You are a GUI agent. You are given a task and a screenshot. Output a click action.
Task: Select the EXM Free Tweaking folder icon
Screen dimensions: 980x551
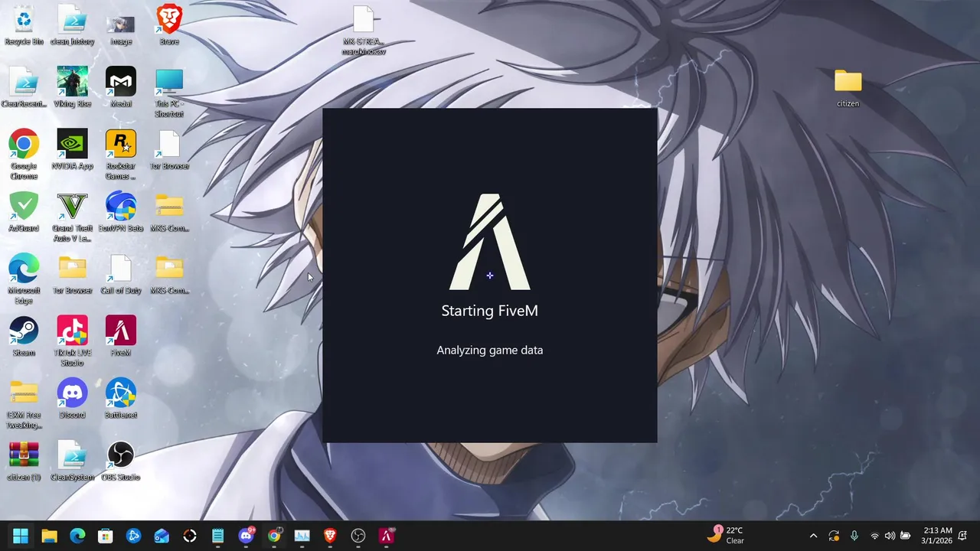(24, 404)
